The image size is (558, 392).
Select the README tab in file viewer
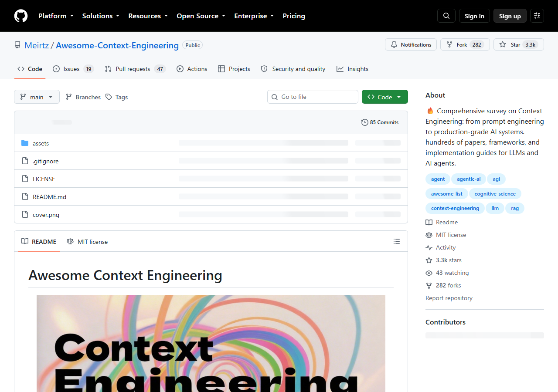point(39,241)
